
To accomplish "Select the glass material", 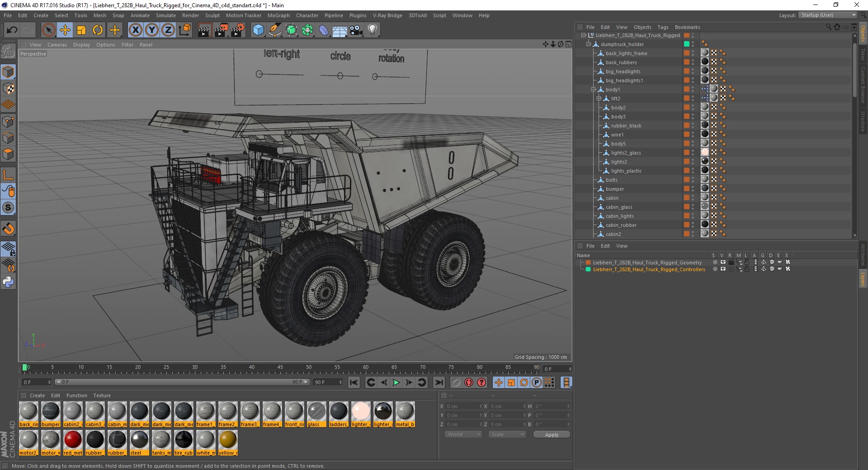I will [316, 414].
